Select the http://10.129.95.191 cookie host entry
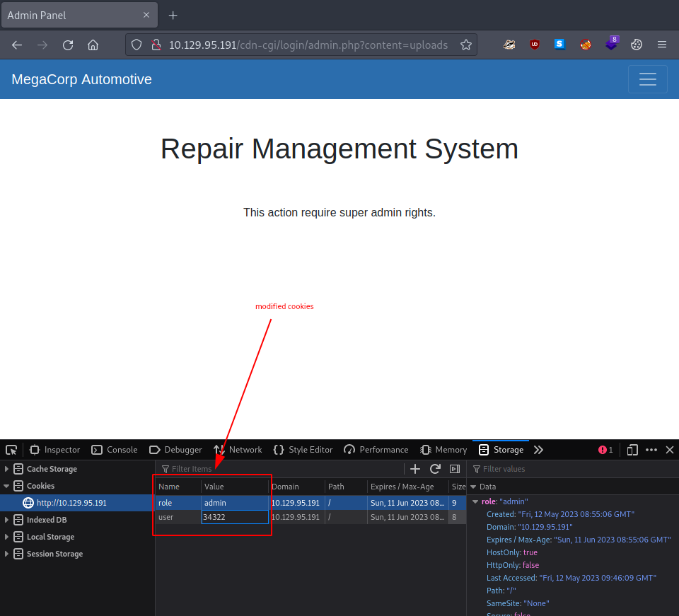 click(x=71, y=503)
